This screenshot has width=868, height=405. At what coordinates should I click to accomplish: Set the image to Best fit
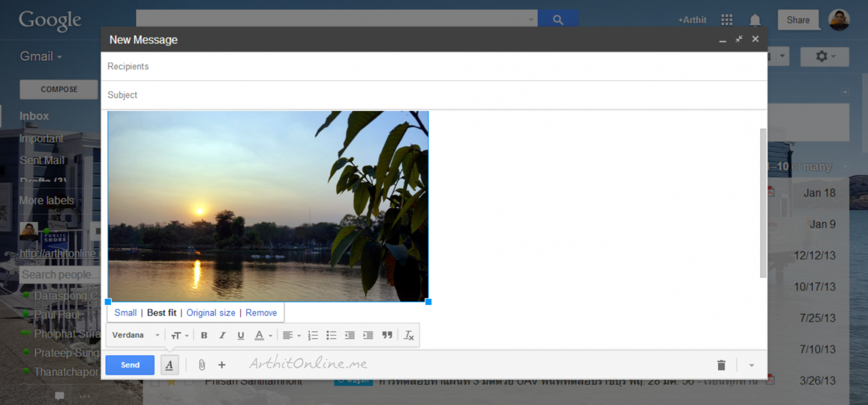[162, 313]
